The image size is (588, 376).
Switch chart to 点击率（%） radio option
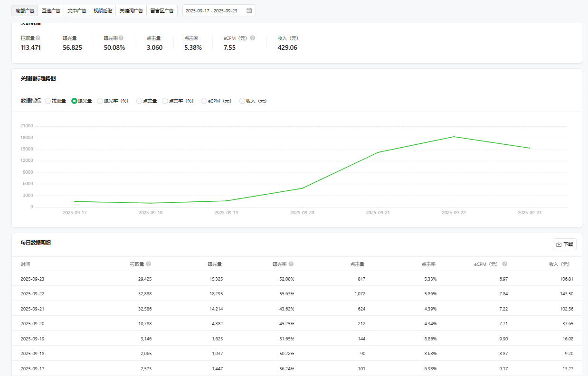coord(165,101)
